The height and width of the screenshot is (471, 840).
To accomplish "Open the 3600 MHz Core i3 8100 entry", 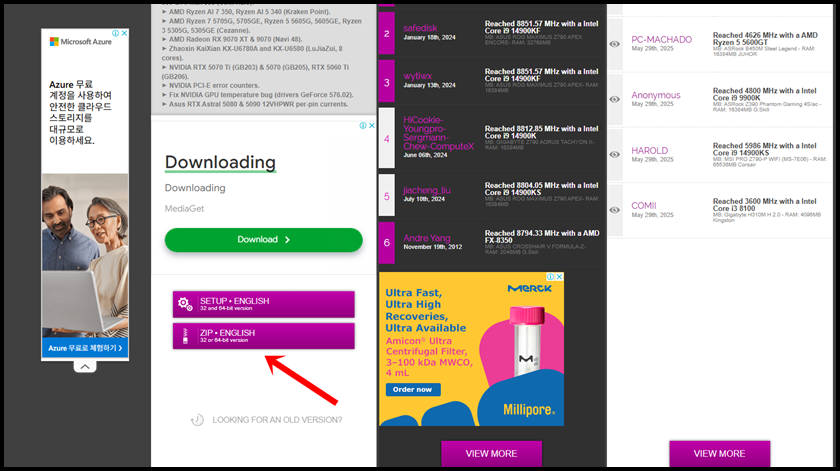I will [x=764, y=205].
